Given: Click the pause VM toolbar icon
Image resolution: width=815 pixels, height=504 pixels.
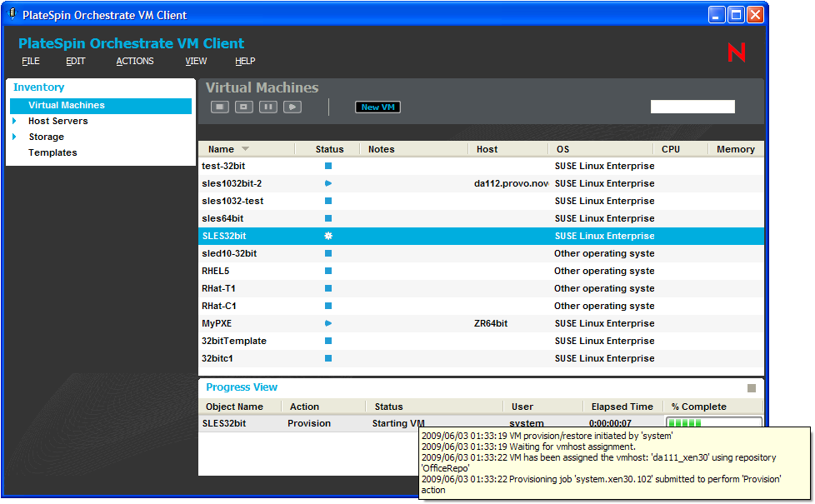Looking at the screenshot, I should click(x=268, y=107).
